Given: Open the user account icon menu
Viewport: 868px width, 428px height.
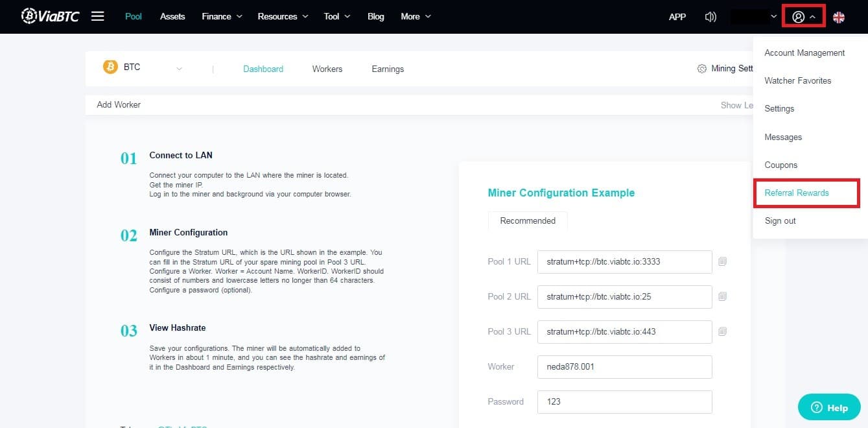Looking at the screenshot, I should click(x=804, y=17).
